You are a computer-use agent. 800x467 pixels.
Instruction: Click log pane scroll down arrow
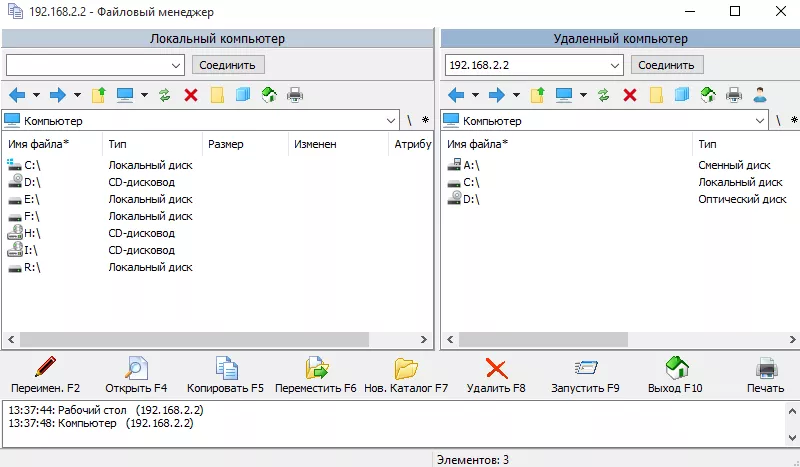click(x=792, y=437)
